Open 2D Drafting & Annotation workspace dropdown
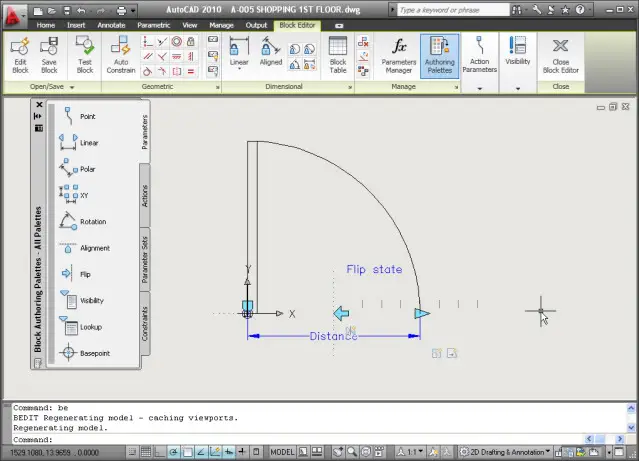639x461 pixels. [x=505, y=452]
